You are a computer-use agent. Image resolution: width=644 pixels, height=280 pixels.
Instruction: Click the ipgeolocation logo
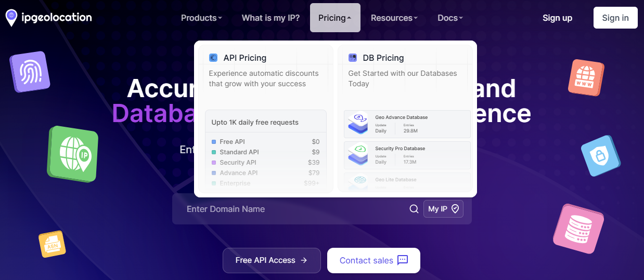(48, 18)
